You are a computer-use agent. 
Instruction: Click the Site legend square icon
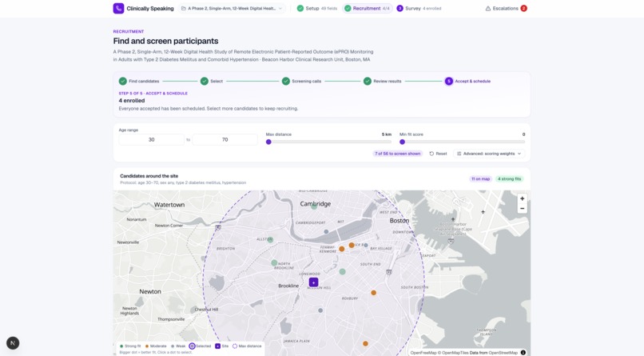(217, 346)
